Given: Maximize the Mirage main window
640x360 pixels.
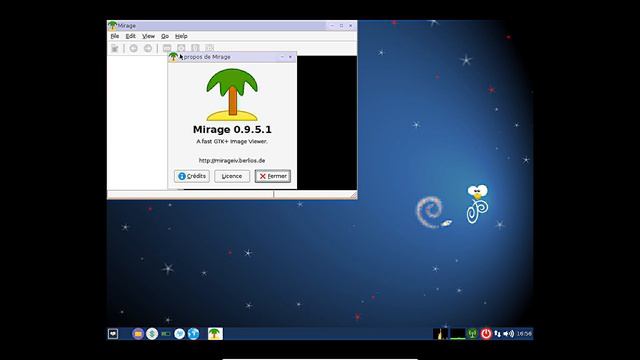Looking at the screenshot, I should [341, 26].
